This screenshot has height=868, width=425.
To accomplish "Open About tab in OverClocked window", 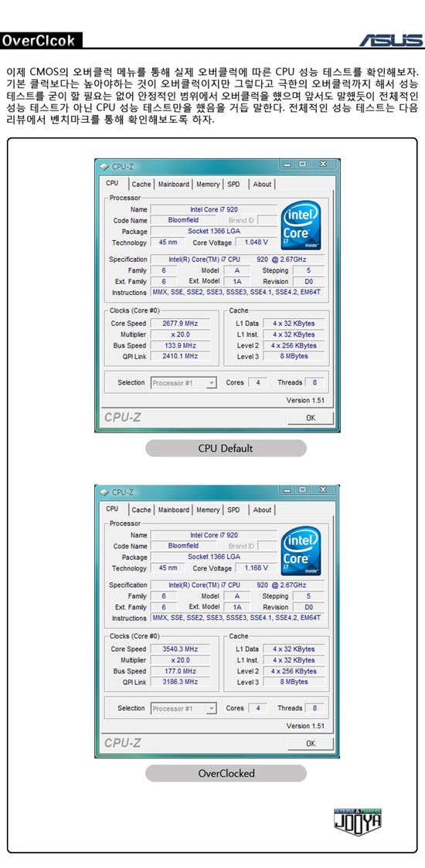I will tap(262, 510).
